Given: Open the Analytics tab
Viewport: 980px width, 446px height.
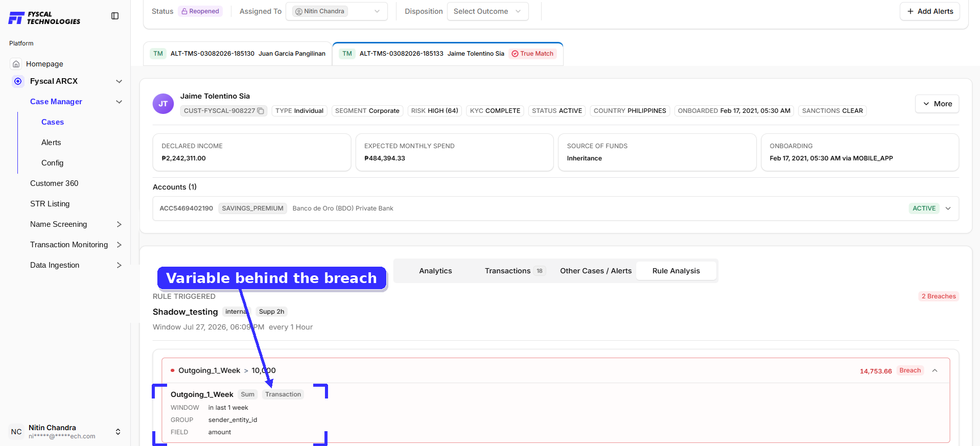Looking at the screenshot, I should point(435,271).
